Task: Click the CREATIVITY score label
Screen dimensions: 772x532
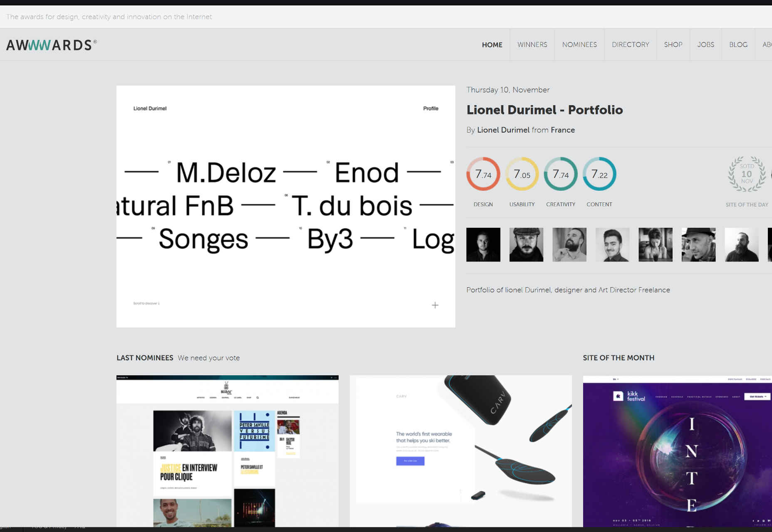Action: click(x=561, y=204)
